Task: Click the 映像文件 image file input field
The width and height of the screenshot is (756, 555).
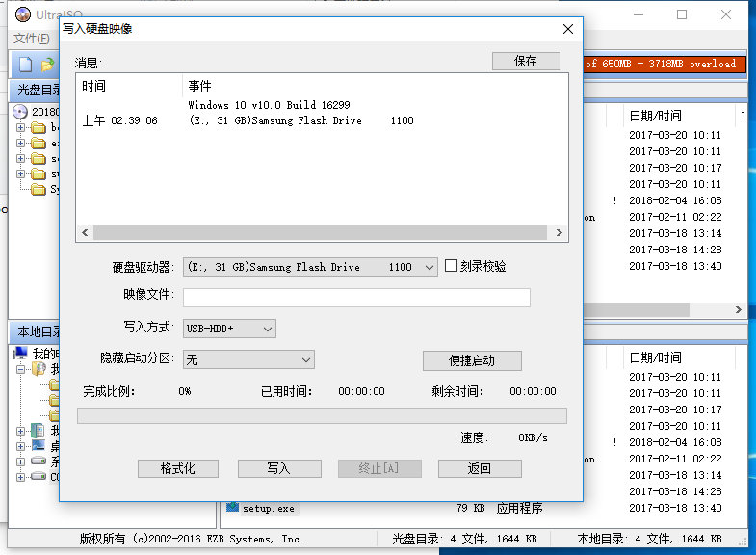Action: [x=356, y=298]
